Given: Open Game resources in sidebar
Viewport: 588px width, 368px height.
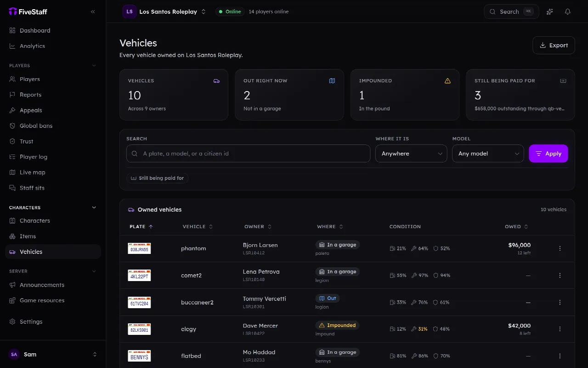Looking at the screenshot, I should (x=53, y=300).
